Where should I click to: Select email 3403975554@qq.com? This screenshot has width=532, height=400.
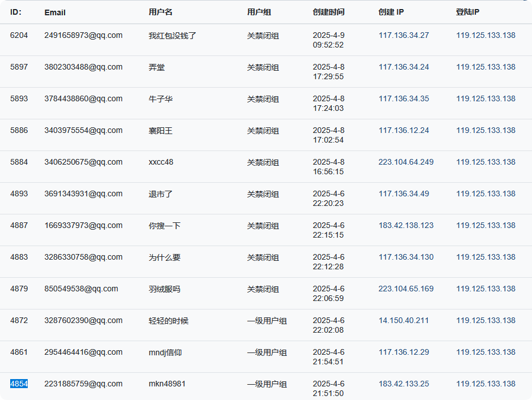click(83, 130)
